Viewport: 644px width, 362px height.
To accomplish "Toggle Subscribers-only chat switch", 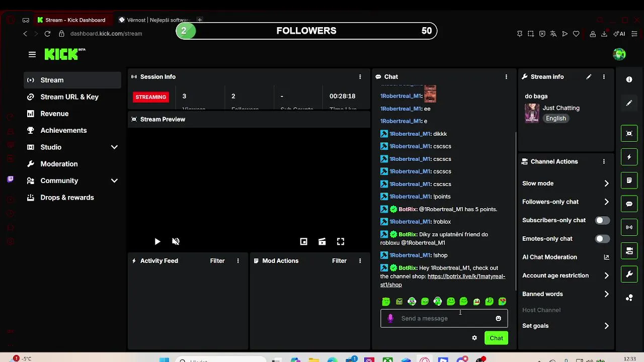I will pyautogui.click(x=602, y=220).
